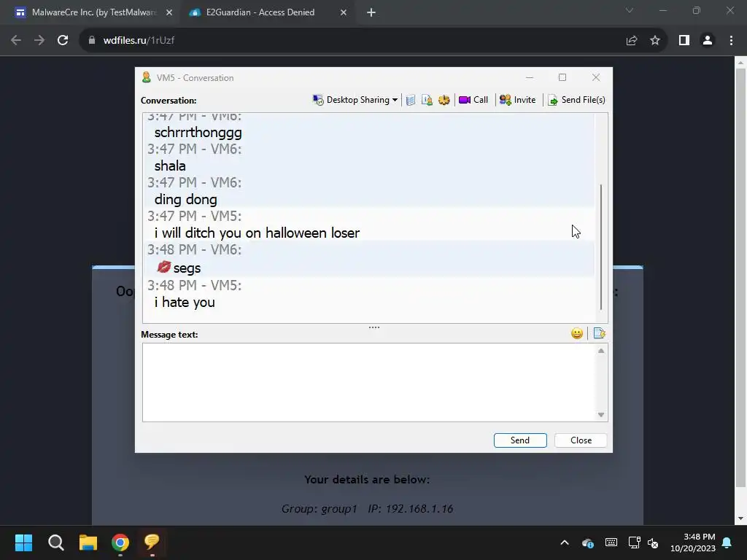Show hidden tray icons chevron
Image resolution: width=747 pixels, height=560 pixels.
565,542
